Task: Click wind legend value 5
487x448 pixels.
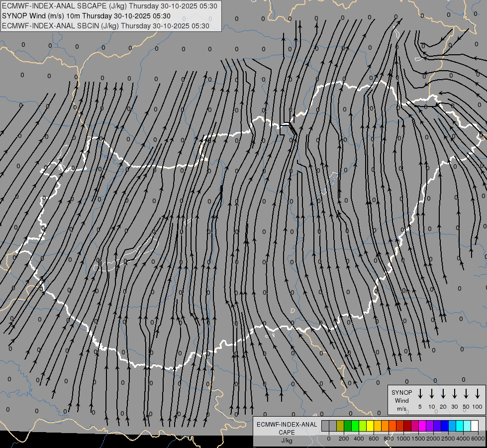Action: point(420,407)
